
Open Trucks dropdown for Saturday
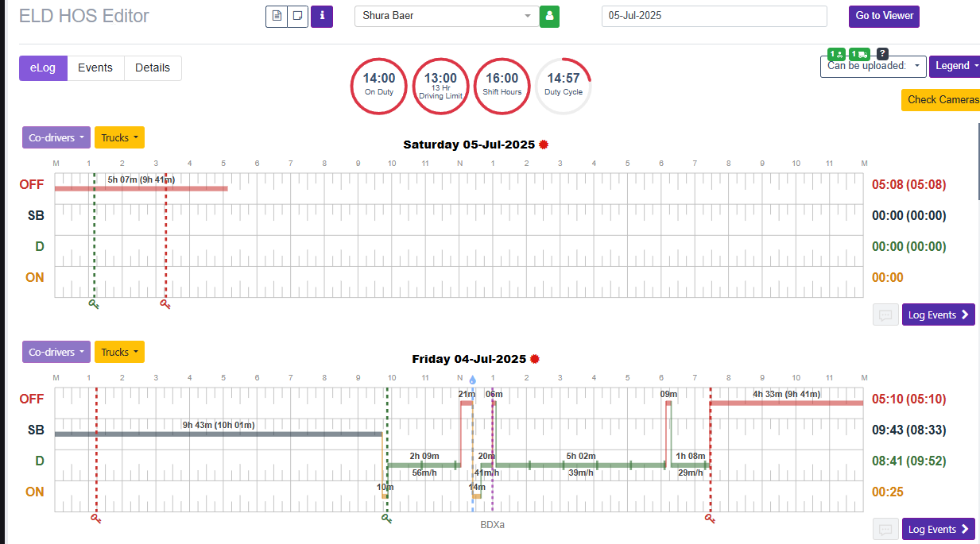pyautogui.click(x=119, y=137)
